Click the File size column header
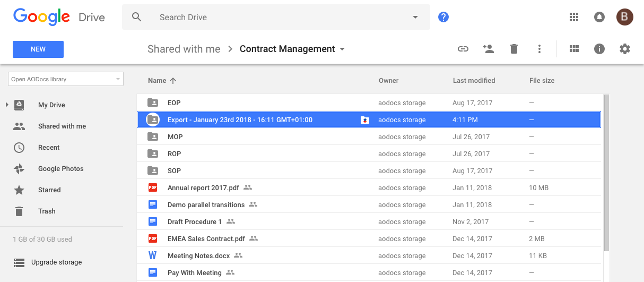This screenshot has width=644, height=282. (542, 81)
